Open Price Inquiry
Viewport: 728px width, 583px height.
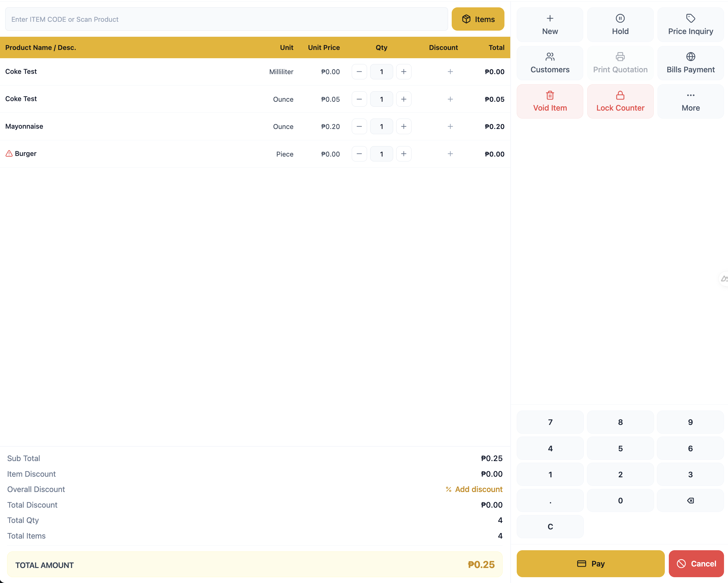pyautogui.click(x=691, y=24)
